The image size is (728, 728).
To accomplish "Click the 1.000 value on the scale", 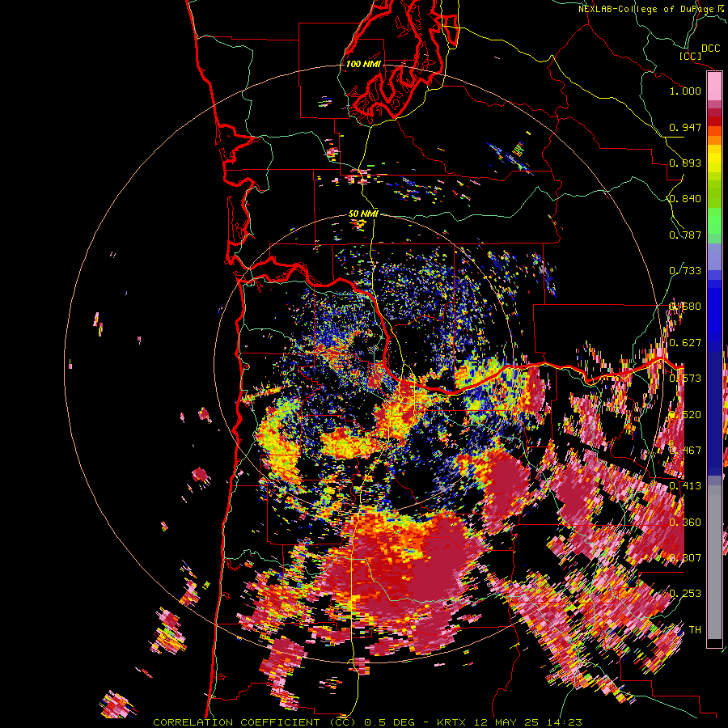I will click(685, 91).
